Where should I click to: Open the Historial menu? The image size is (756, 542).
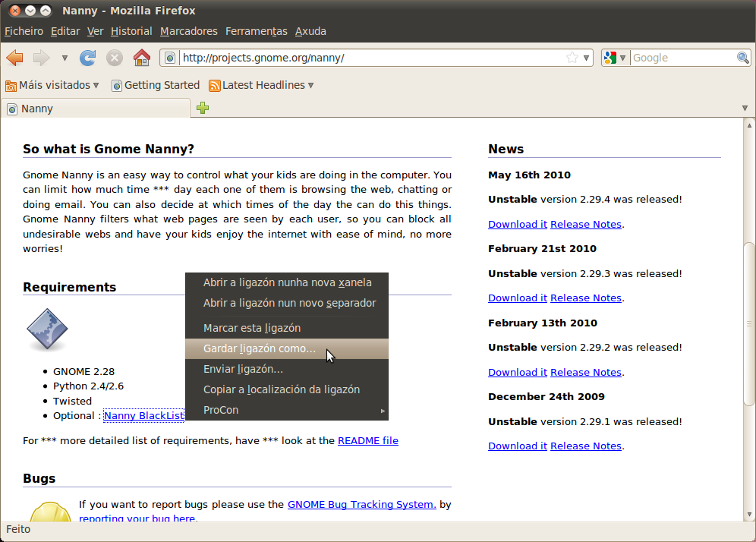131,31
